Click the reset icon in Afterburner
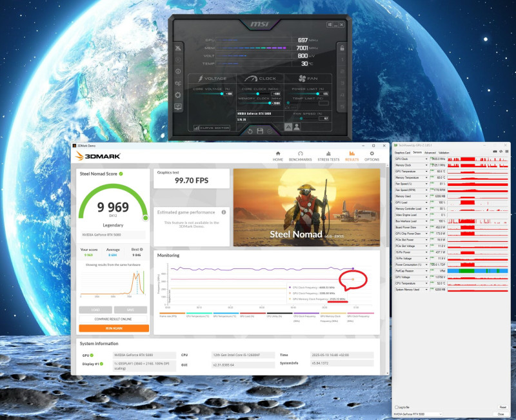The image size is (516, 420). tap(250, 132)
